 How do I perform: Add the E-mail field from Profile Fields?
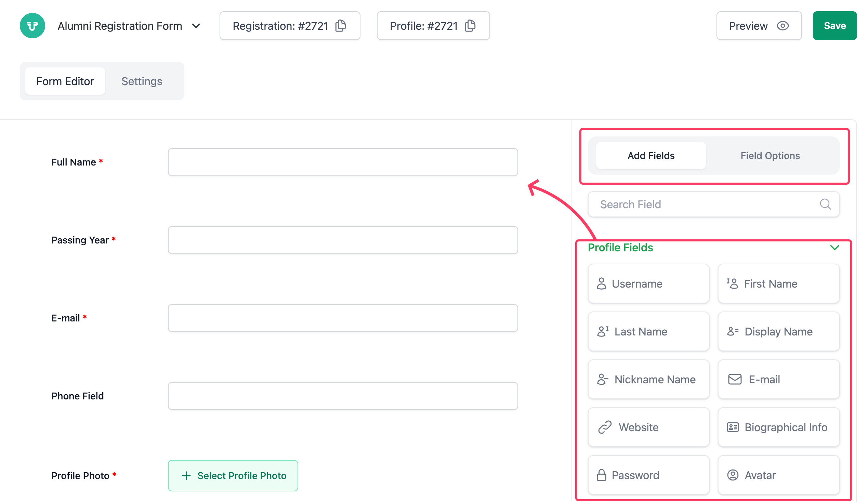[778, 380]
